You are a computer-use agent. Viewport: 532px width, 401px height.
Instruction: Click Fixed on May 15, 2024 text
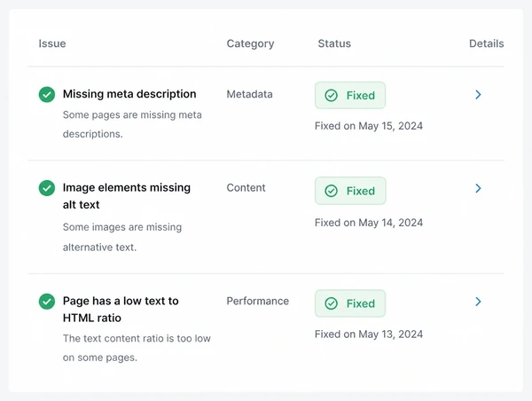tap(369, 126)
